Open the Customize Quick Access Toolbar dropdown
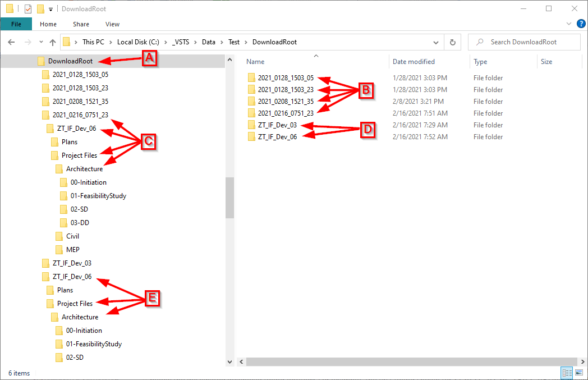 click(50, 9)
